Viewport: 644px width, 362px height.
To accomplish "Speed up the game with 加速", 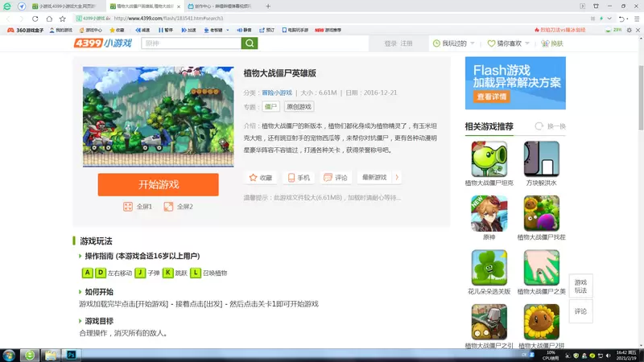I will (189, 30).
